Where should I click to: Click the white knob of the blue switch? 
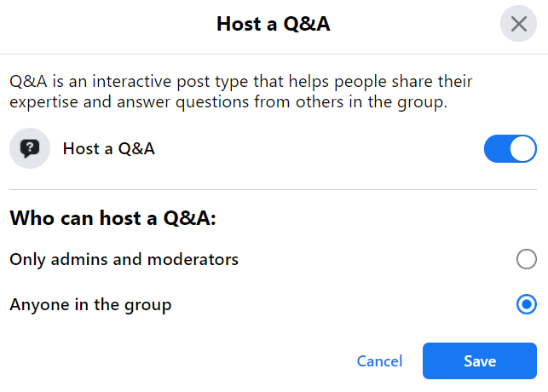(x=522, y=149)
